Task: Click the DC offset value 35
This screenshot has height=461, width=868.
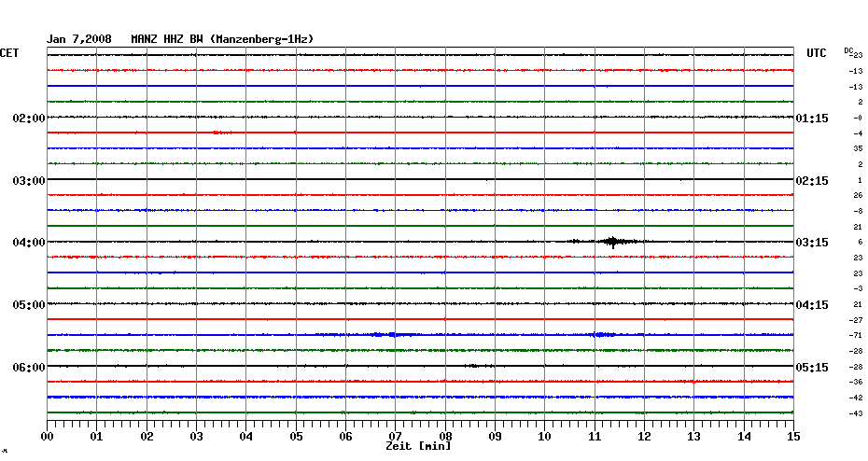Action: pos(857,148)
